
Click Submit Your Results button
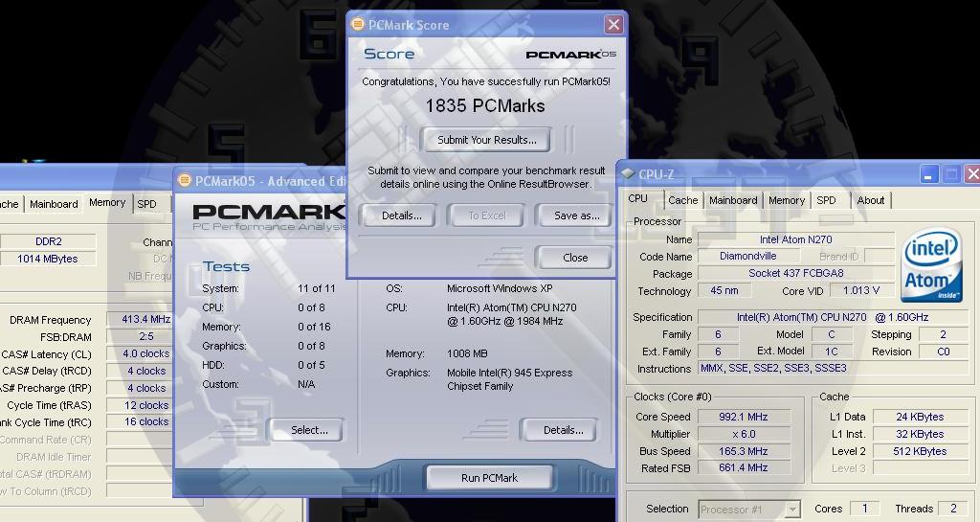pos(486,140)
